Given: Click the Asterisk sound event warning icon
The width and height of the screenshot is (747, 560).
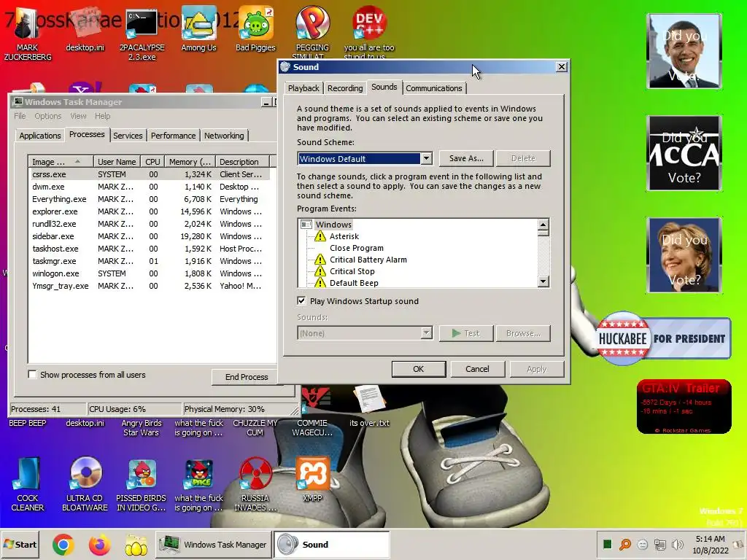Looking at the screenshot, I should [x=320, y=236].
